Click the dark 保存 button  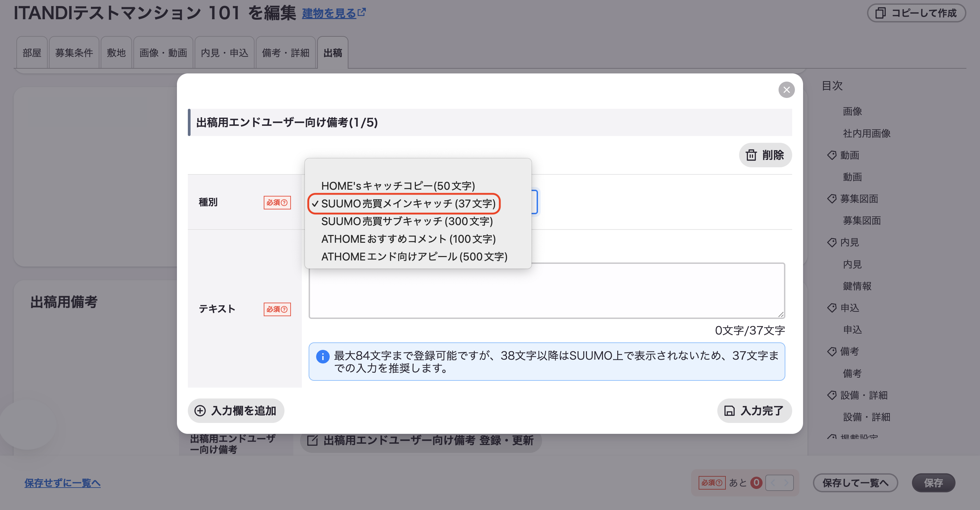click(x=934, y=483)
